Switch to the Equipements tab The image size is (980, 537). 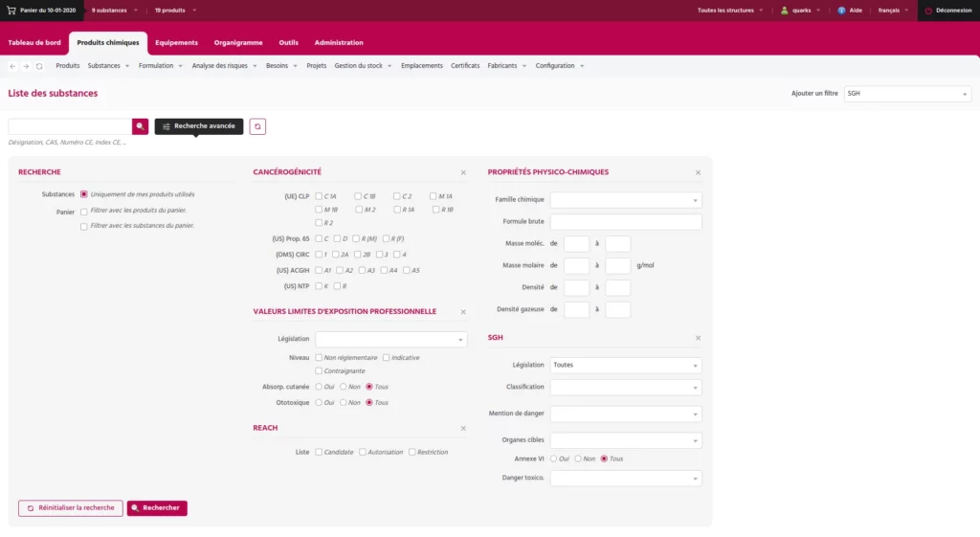click(x=176, y=43)
